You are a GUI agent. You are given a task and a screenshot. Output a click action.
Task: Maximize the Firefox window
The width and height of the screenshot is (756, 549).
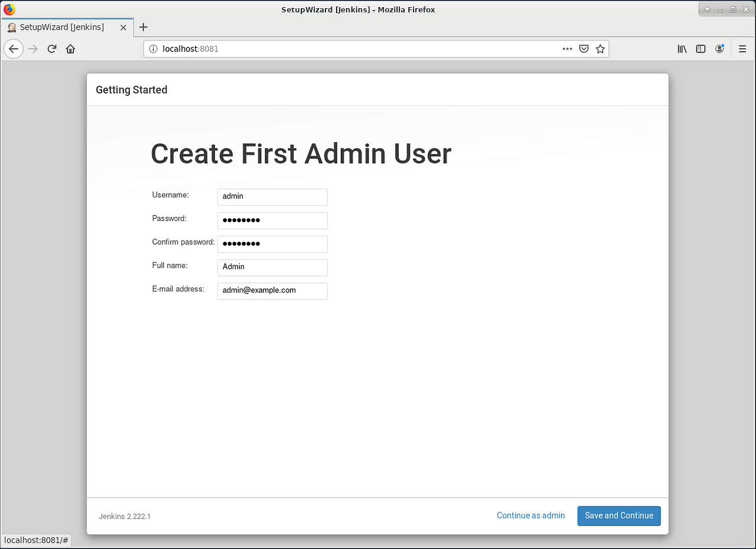click(x=733, y=9)
